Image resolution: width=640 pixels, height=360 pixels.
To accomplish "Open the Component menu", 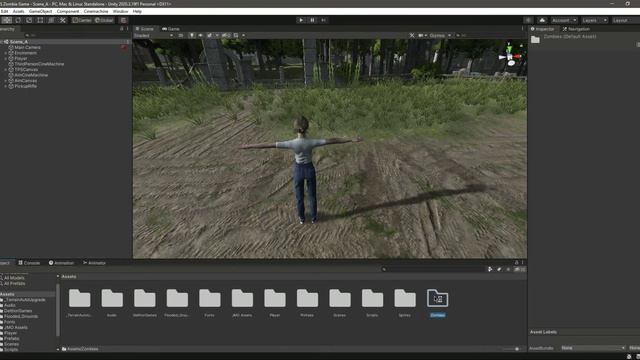I will click(68, 11).
